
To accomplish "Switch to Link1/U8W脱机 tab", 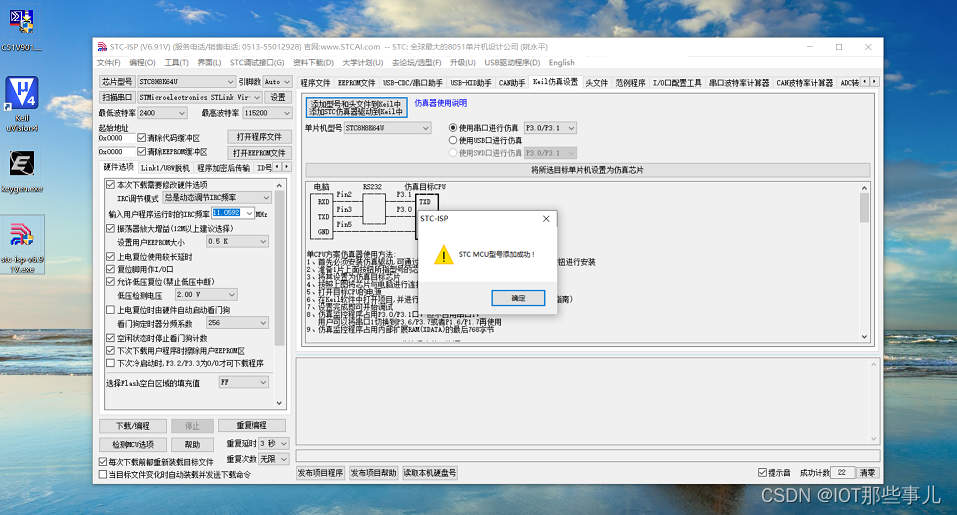I will click(165, 168).
